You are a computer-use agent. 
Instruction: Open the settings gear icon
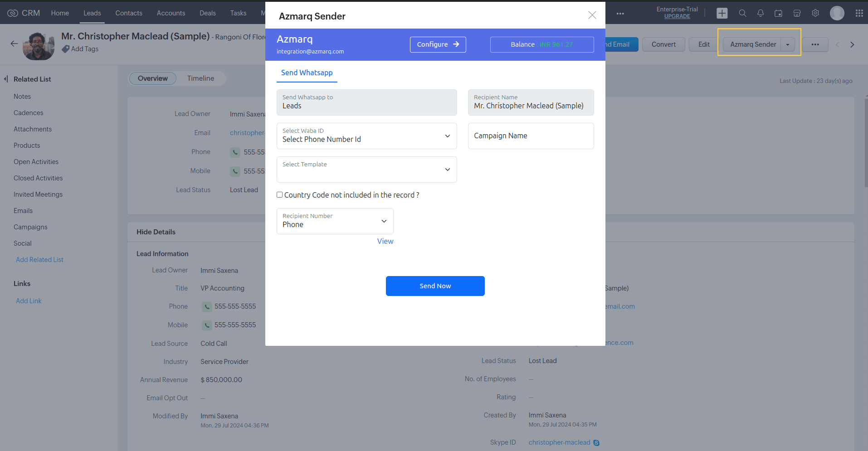coord(815,13)
